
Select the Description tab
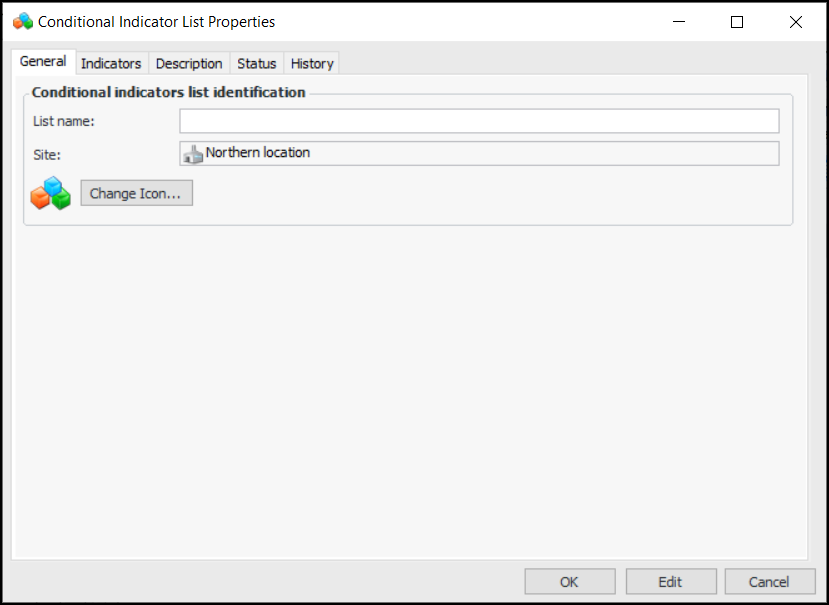(x=189, y=63)
